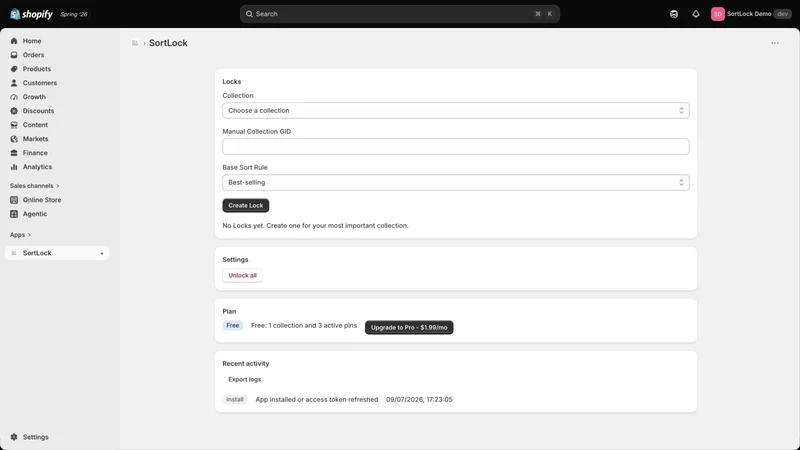Click the Create Lock button
The height and width of the screenshot is (450, 800).
(245, 206)
